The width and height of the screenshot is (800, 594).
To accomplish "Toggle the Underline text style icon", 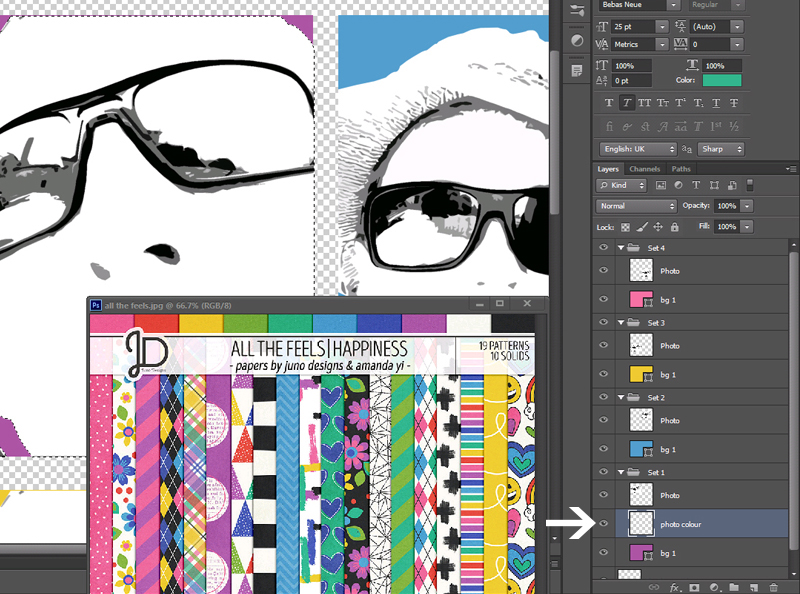I will click(x=716, y=103).
